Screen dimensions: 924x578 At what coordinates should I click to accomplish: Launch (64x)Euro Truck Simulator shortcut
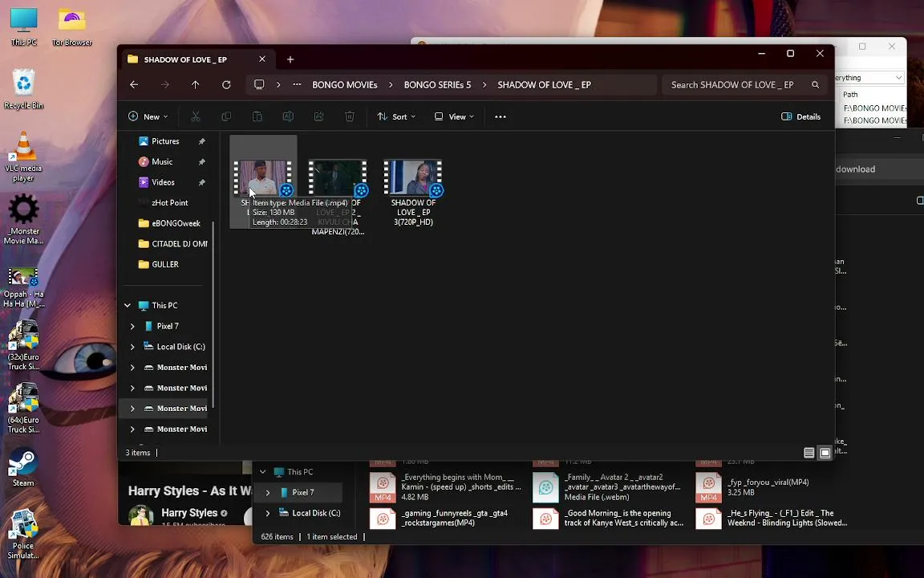point(23,409)
